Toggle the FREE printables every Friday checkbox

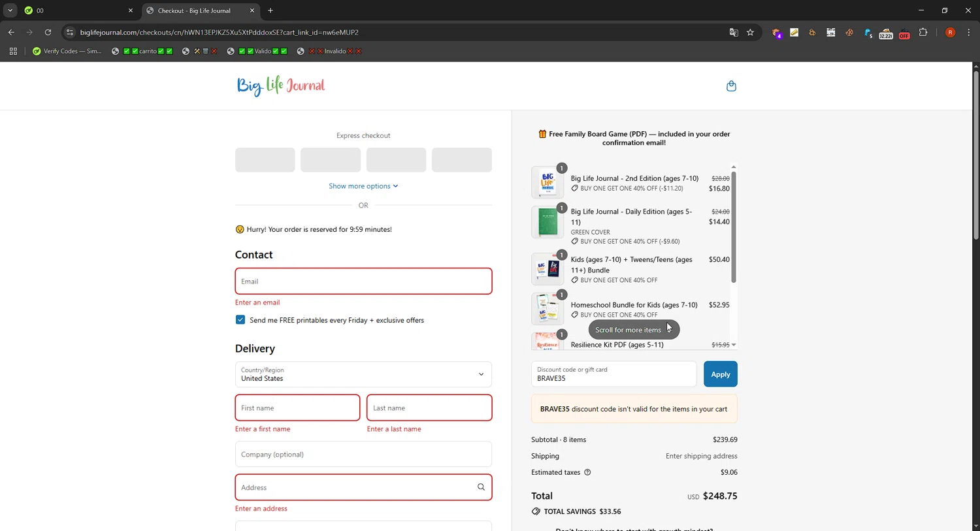point(240,320)
